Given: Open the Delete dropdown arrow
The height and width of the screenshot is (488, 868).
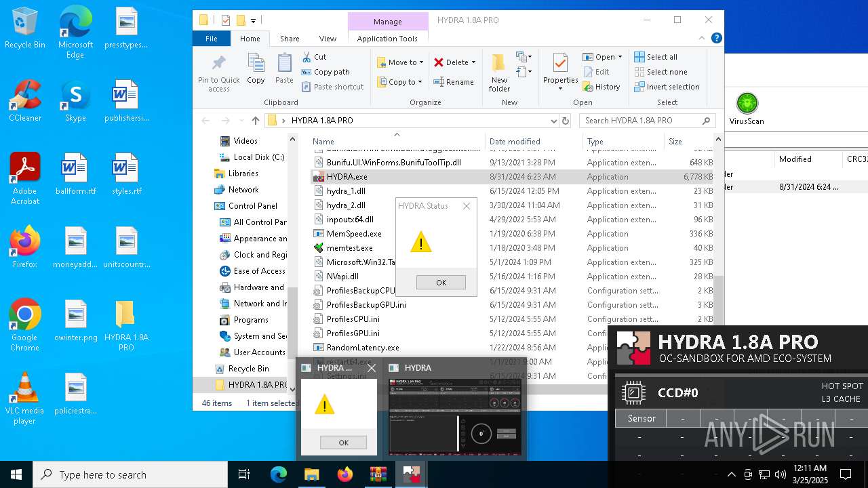Looking at the screenshot, I should click(473, 62).
